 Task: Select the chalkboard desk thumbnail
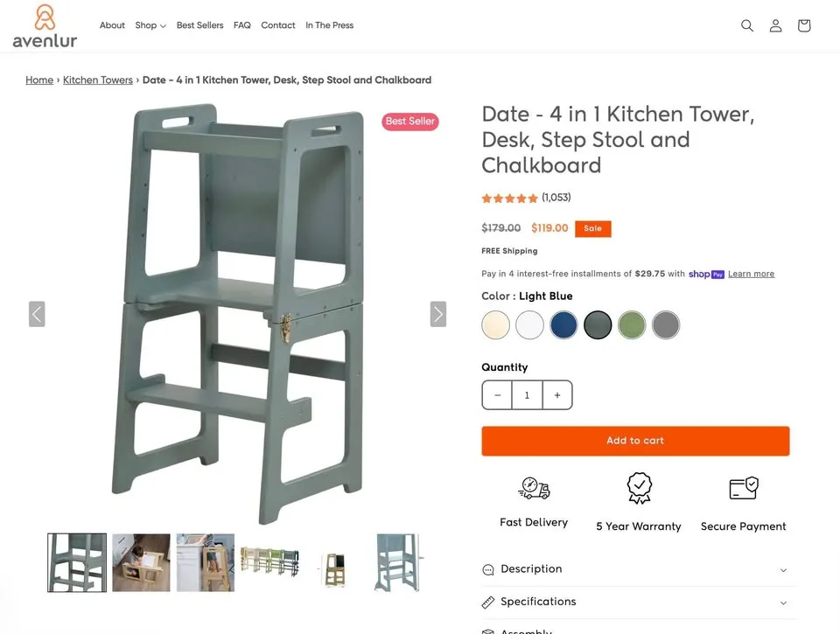click(x=141, y=562)
